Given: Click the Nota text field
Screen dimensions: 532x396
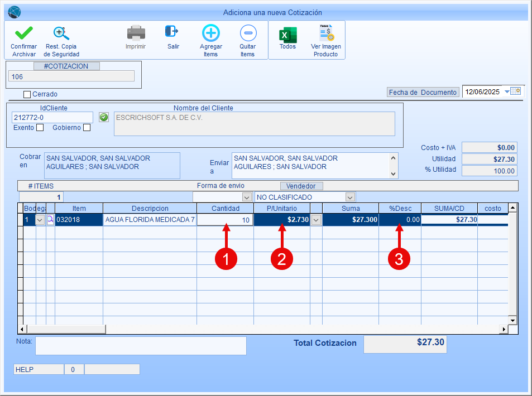Looking at the screenshot, I should (141, 345).
